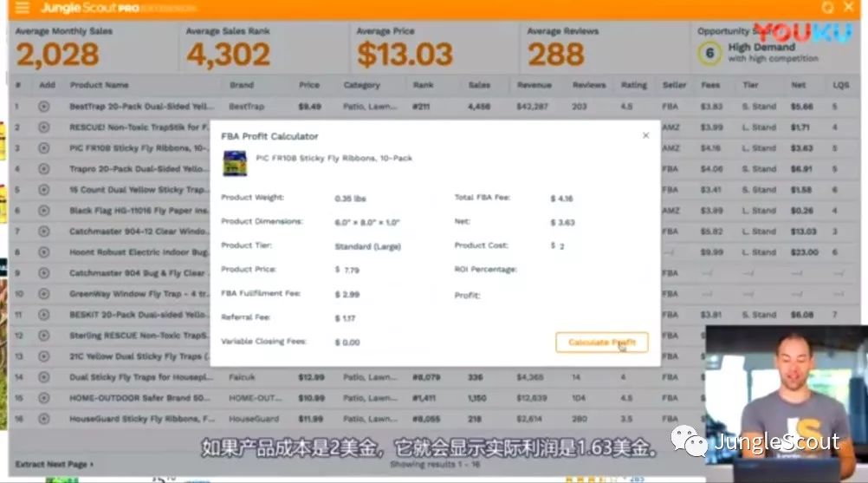The width and height of the screenshot is (868, 483).
Task: Add Catchmaster 904-12 Clear Window product
Action: tap(43, 231)
